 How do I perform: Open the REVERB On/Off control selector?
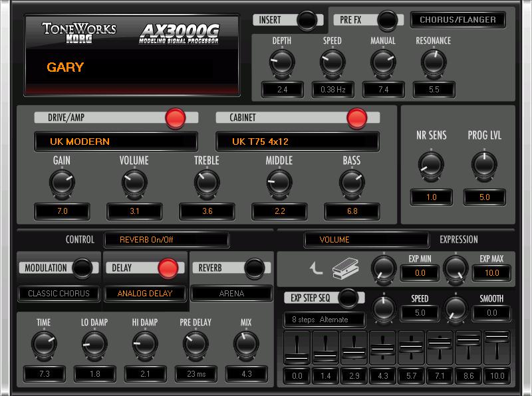[x=167, y=240]
